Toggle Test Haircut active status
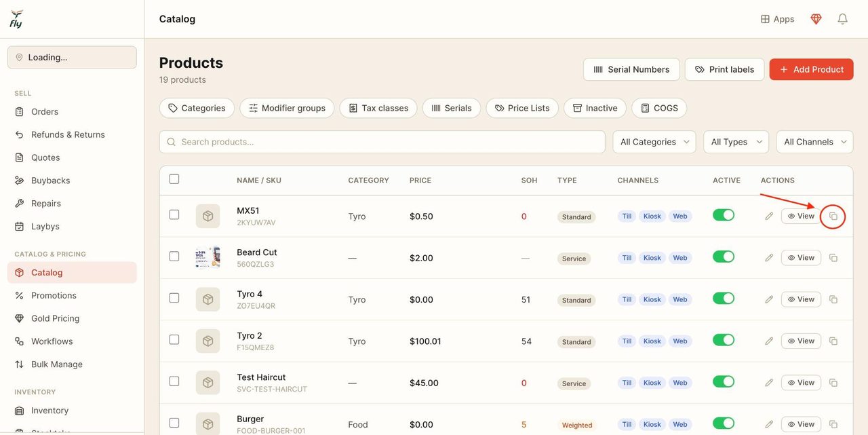 724,381
